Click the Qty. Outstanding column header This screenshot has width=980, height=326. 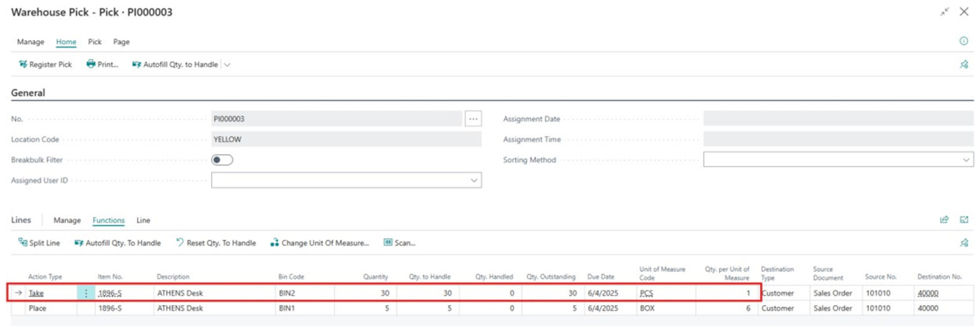tap(551, 277)
